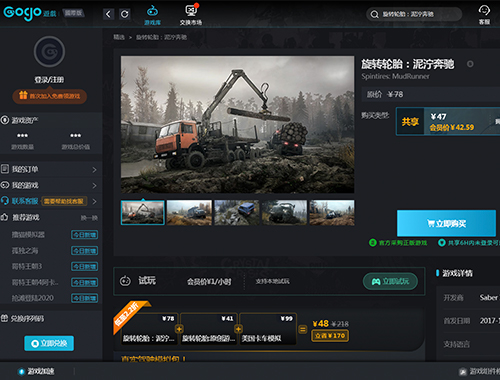Viewport: 500px width, 380px height.
Task: Open the 游戏库 game library tab
Action: [x=152, y=15]
